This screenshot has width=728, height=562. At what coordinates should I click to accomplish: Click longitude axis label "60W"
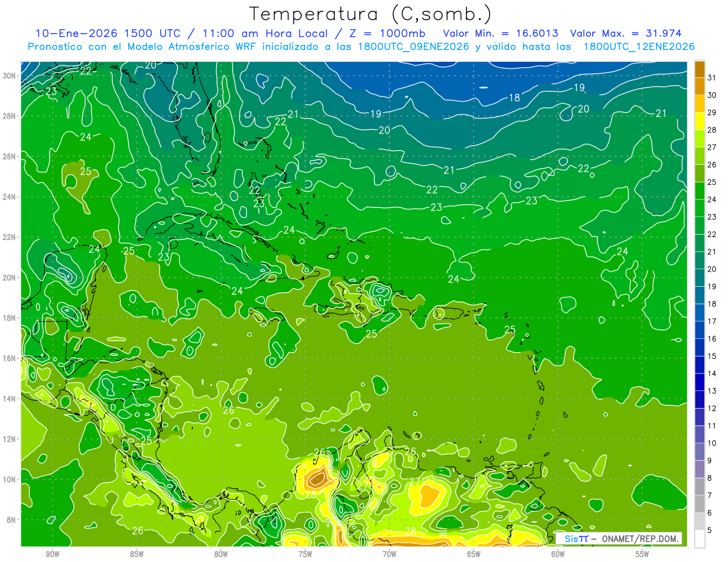[x=558, y=554]
